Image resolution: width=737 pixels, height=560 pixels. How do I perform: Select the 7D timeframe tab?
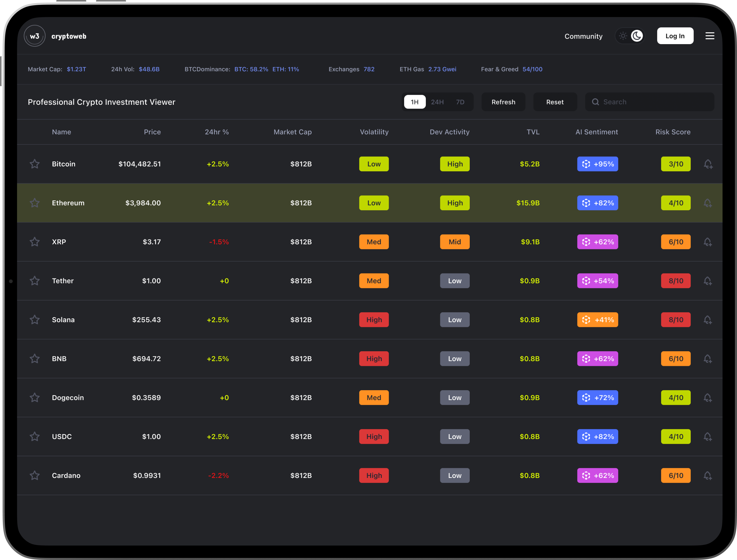pos(460,102)
